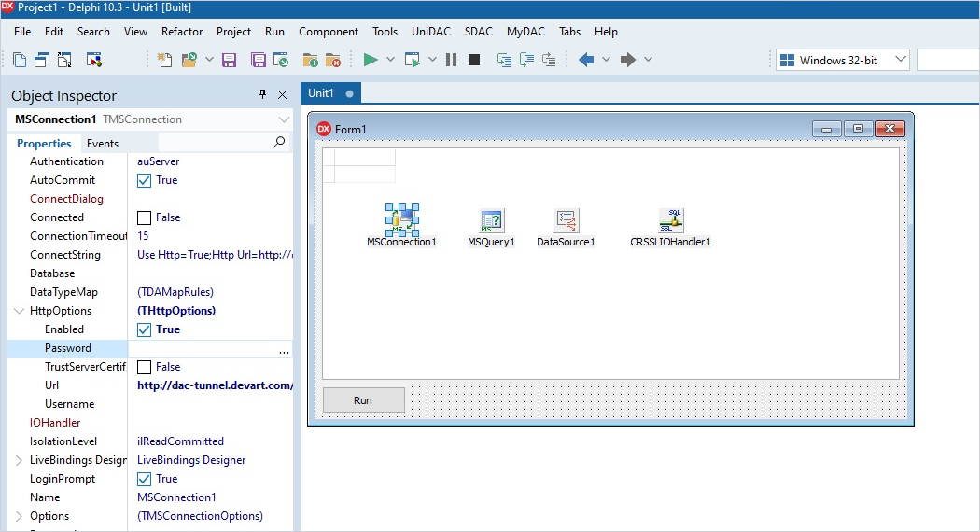Click Add File to Project folder icon
This screenshot has width=980, height=532.
(310, 60)
